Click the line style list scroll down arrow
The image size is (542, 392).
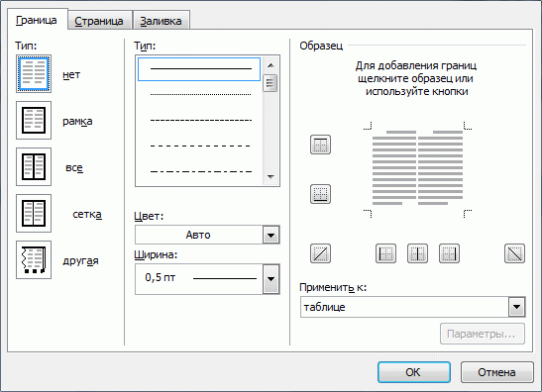tap(271, 176)
